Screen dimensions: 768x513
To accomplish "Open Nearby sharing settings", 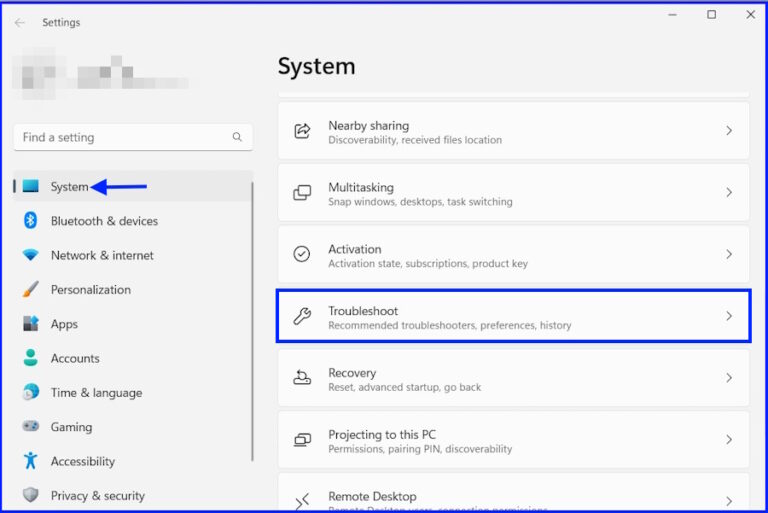I will (513, 131).
